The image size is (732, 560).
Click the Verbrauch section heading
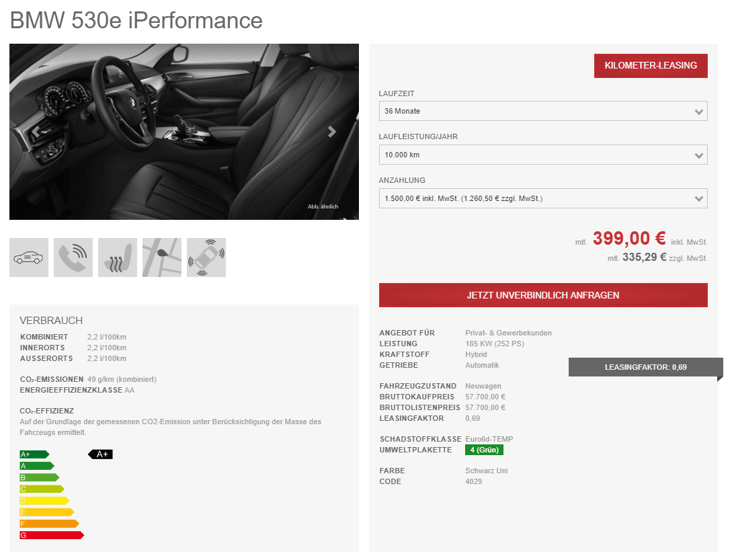51,321
